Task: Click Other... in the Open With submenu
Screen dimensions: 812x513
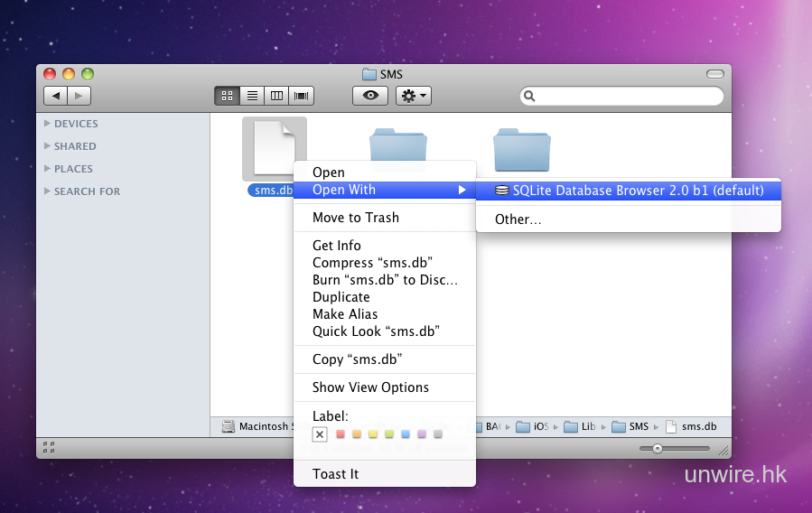Action: (518, 219)
